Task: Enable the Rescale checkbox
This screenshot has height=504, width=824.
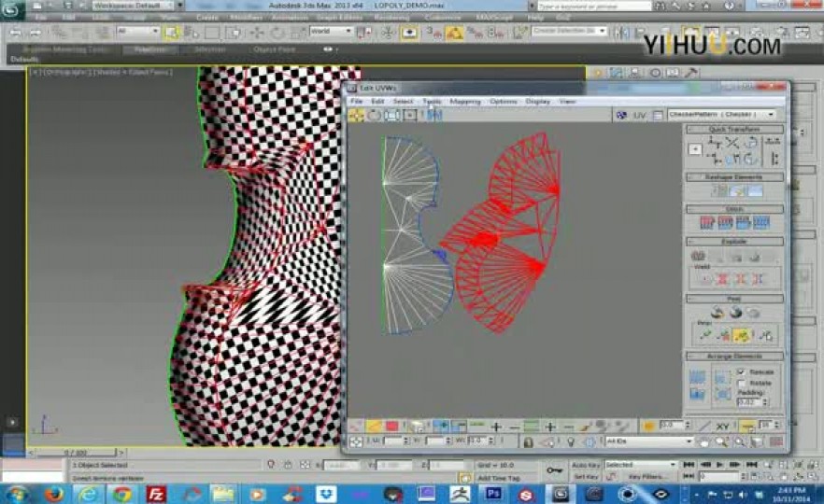Action: [x=742, y=371]
